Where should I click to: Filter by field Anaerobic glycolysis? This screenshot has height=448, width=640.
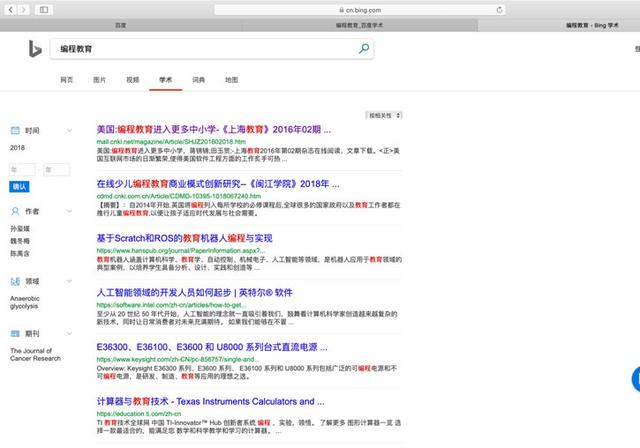[x=25, y=302]
